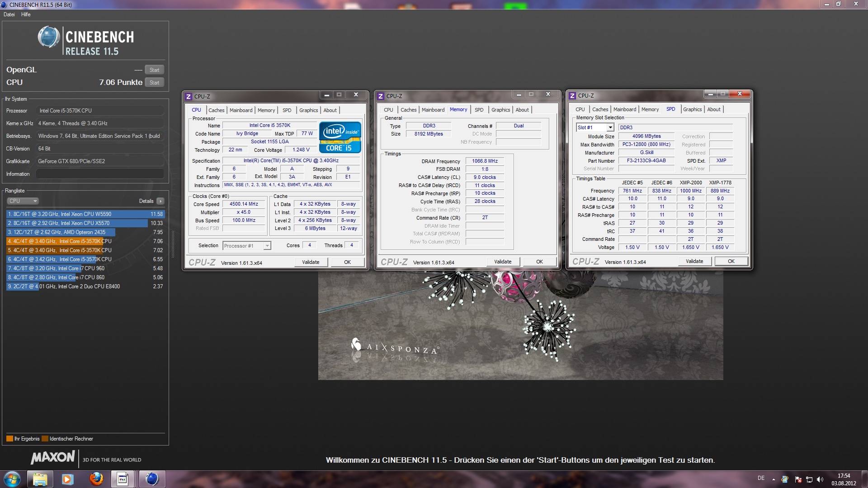The height and width of the screenshot is (488, 868).
Task: Open Windows Explorer from the taskbar
Action: (x=40, y=479)
